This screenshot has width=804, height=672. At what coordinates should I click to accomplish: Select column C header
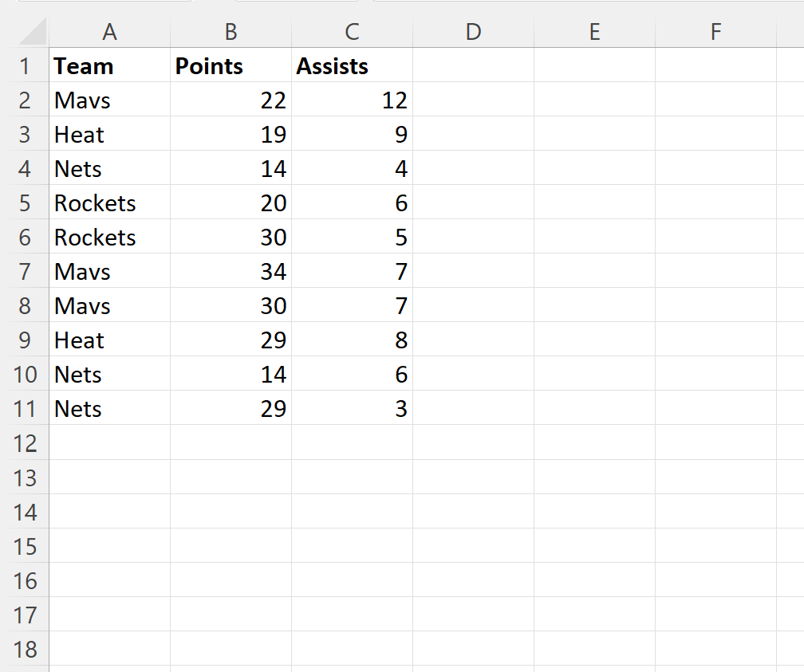(352, 32)
